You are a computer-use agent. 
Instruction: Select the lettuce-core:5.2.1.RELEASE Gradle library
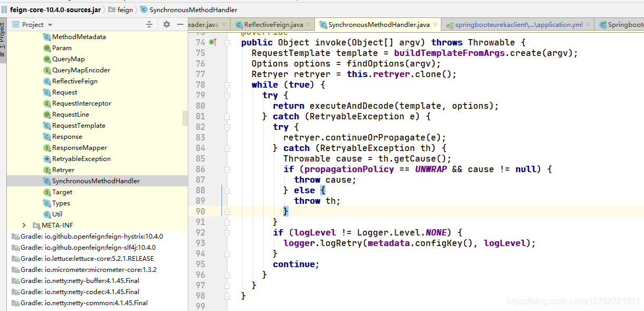tap(88, 259)
